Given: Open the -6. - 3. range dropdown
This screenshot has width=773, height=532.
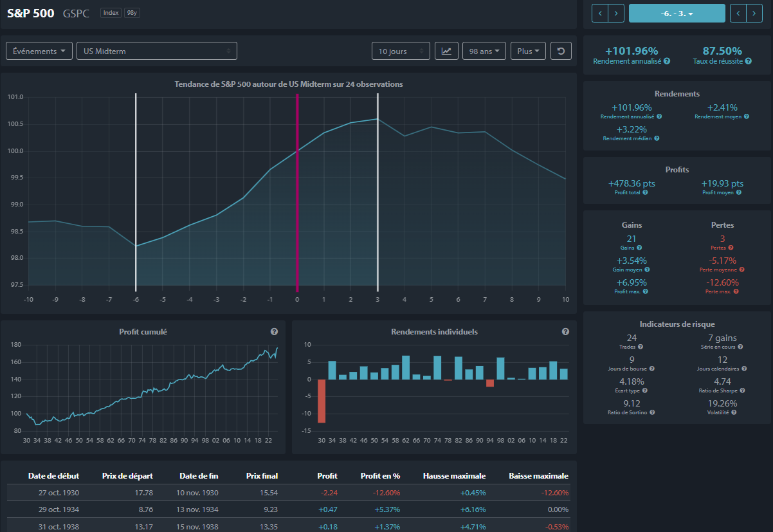Looking at the screenshot, I should 677,13.
